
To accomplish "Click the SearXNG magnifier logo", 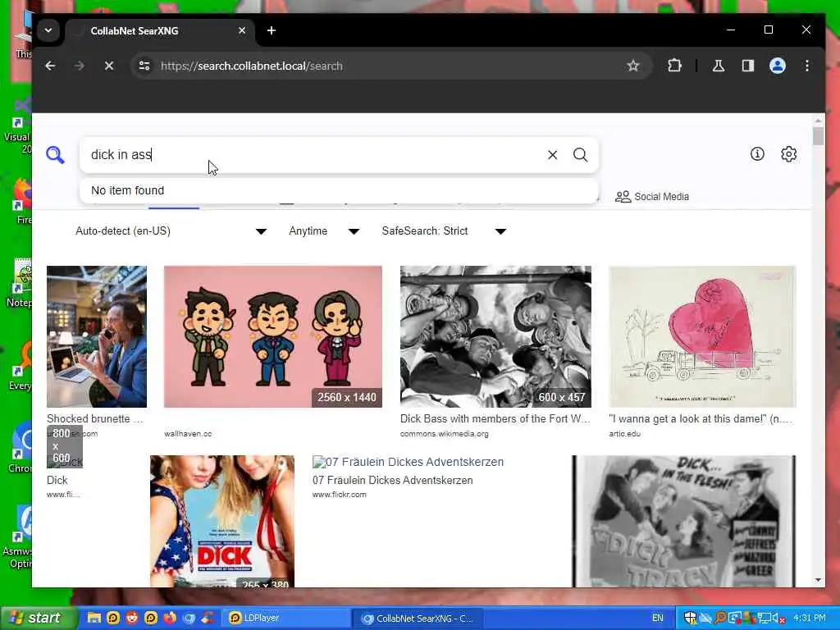I will click(55, 155).
